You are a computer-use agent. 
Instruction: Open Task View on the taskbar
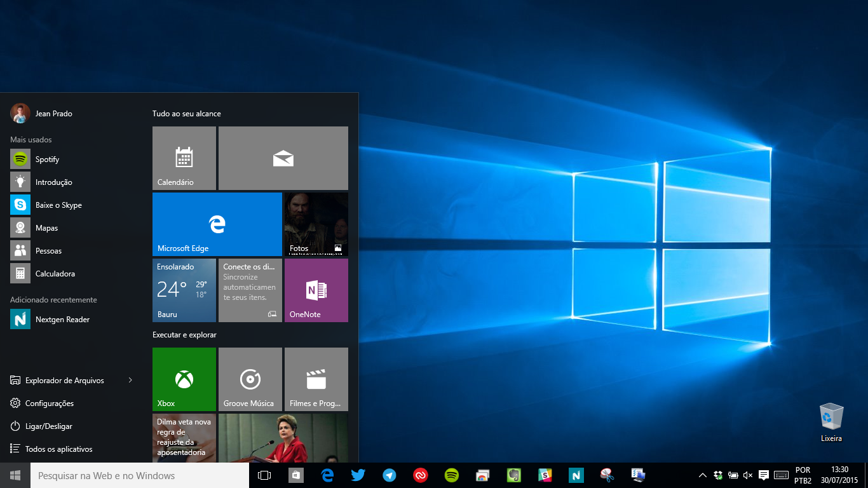264,475
